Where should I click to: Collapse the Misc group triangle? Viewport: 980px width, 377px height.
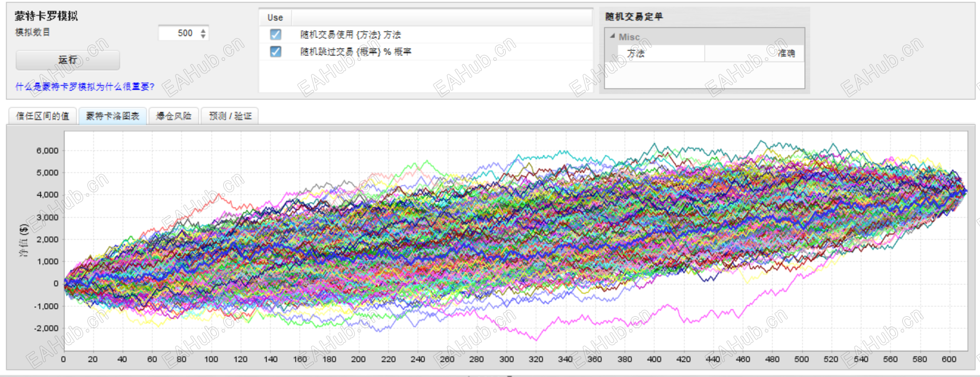tap(613, 36)
